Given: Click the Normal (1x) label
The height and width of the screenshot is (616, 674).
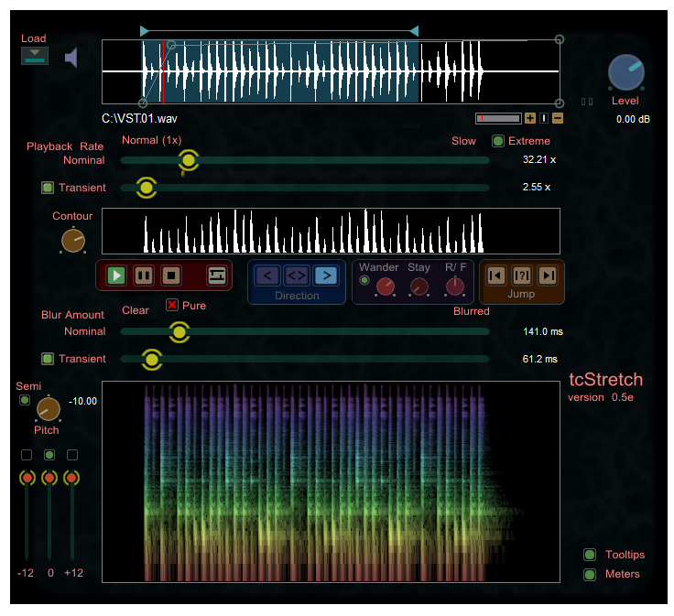Looking at the screenshot, I should tap(152, 140).
